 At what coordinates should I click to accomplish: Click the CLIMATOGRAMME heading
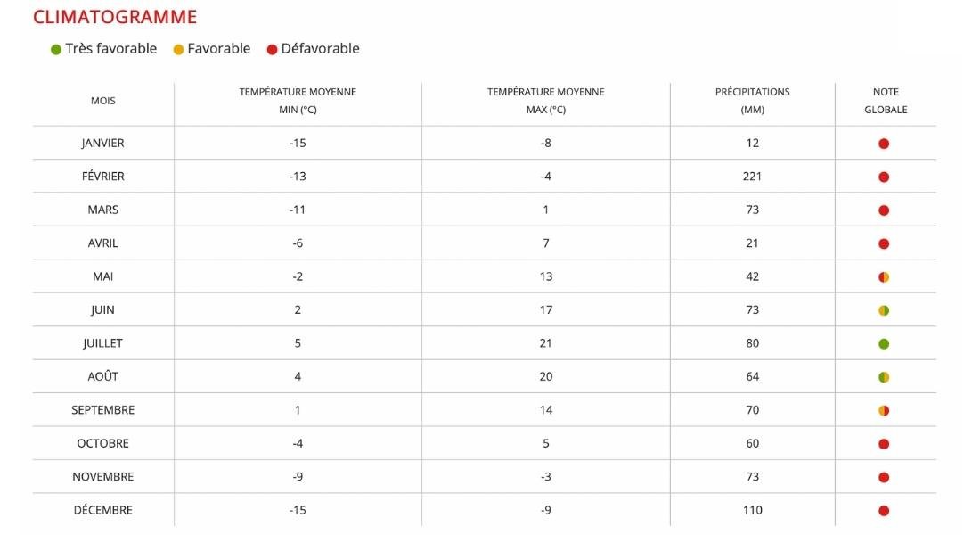115,17
